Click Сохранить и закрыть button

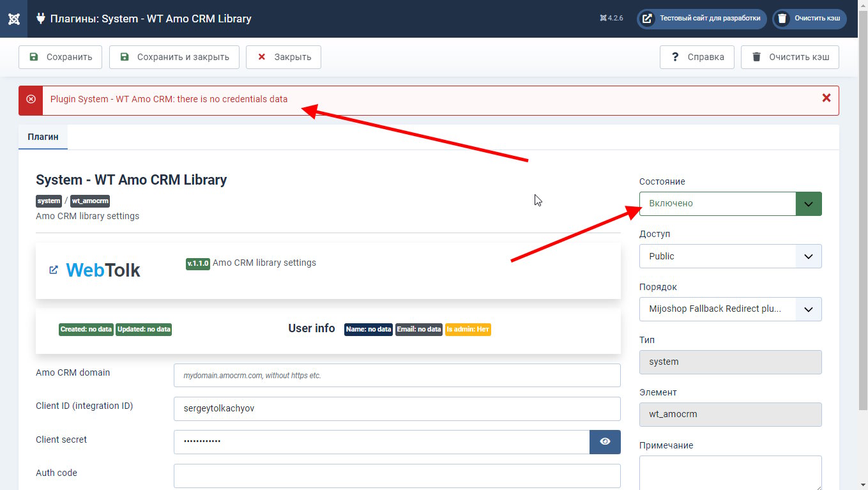(x=174, y=57)
